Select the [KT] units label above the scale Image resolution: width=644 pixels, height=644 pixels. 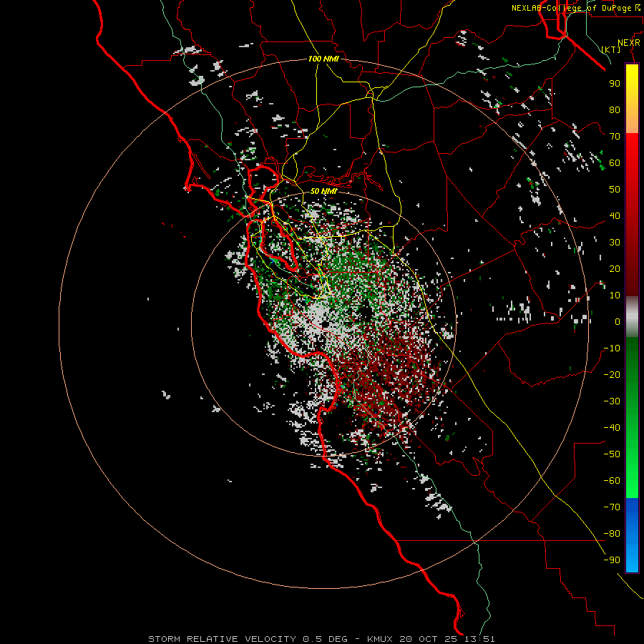pos(610,49)
